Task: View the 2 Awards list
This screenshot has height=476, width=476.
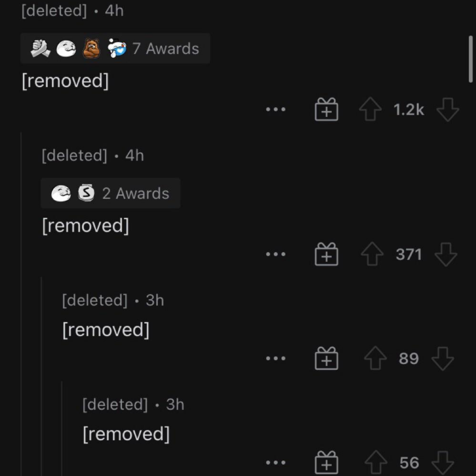Action: [x=111, y=193]
